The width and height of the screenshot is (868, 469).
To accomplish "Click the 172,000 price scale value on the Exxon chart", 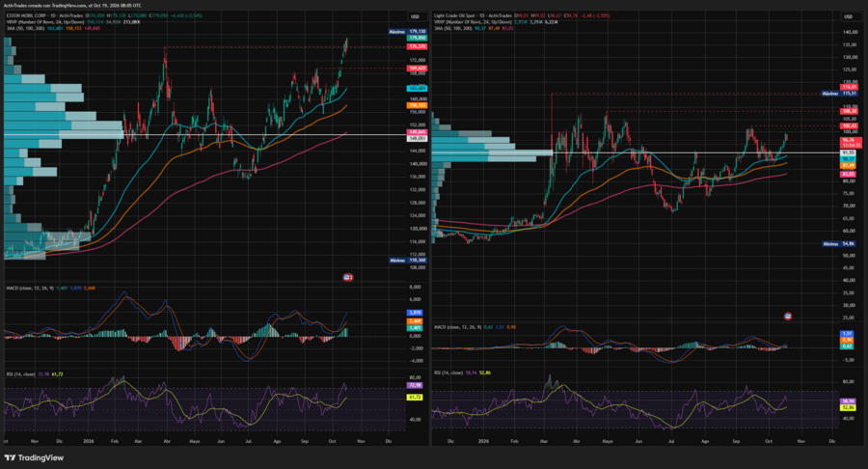I will [x=418, y=60].
